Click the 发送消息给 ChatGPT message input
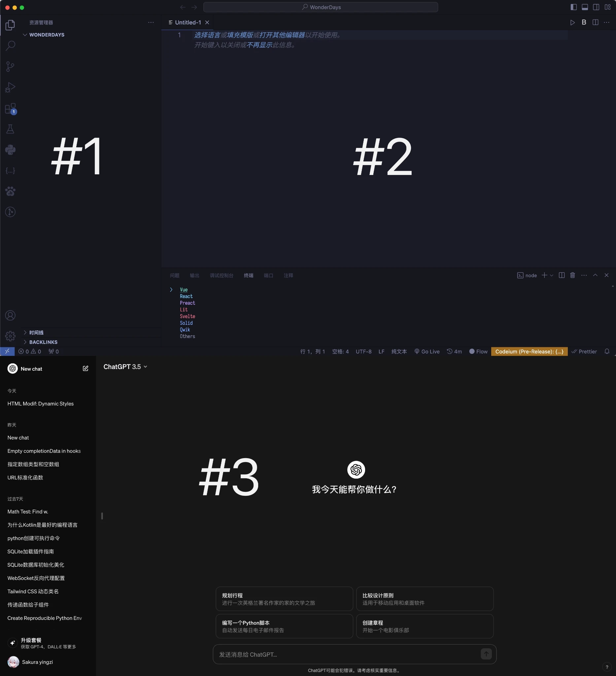This screenshot has height=676, width=616. coord(347,655)
